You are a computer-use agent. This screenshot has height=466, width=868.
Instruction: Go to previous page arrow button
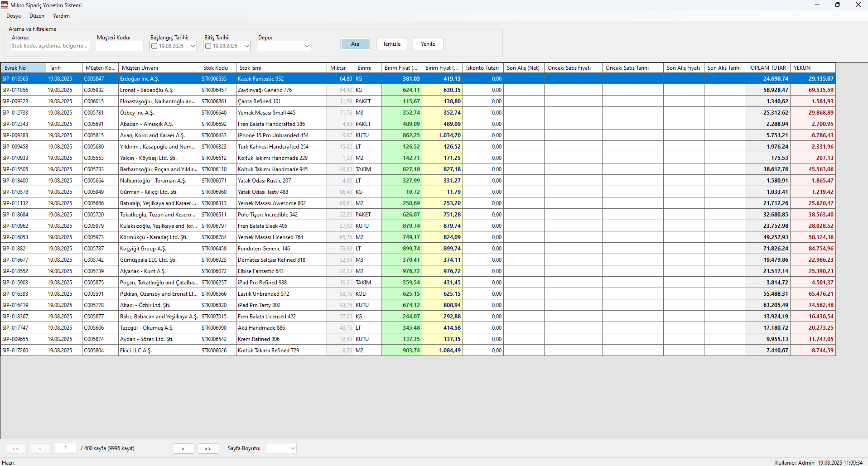click(x=40, y=448)
